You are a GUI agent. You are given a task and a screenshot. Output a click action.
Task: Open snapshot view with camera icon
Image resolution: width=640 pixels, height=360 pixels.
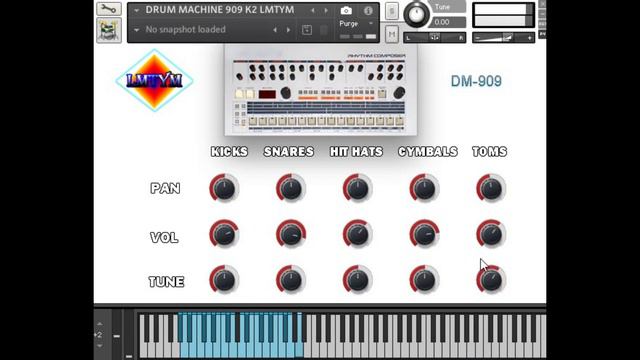click(346, 11)
